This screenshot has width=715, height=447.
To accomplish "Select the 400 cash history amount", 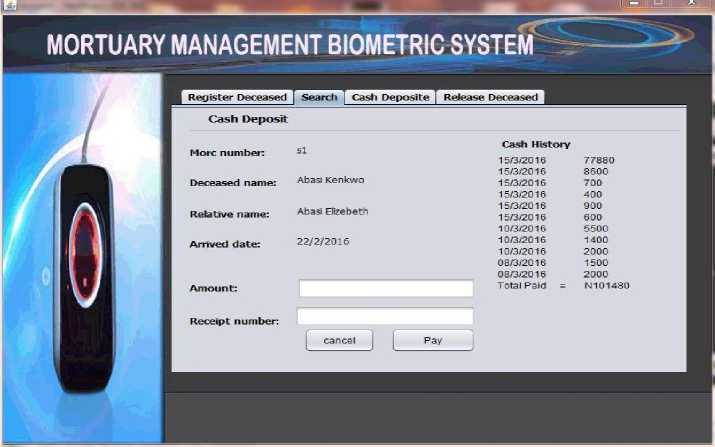I will pyautogui.click(x=593, y=194).
